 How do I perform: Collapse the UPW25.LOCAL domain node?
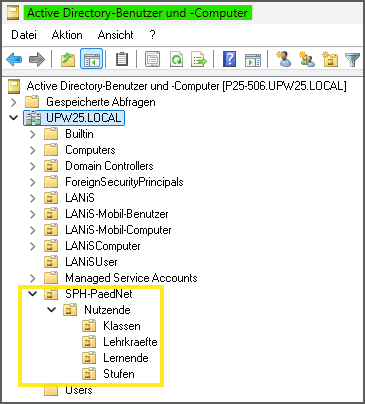click(x=14, y=118)
